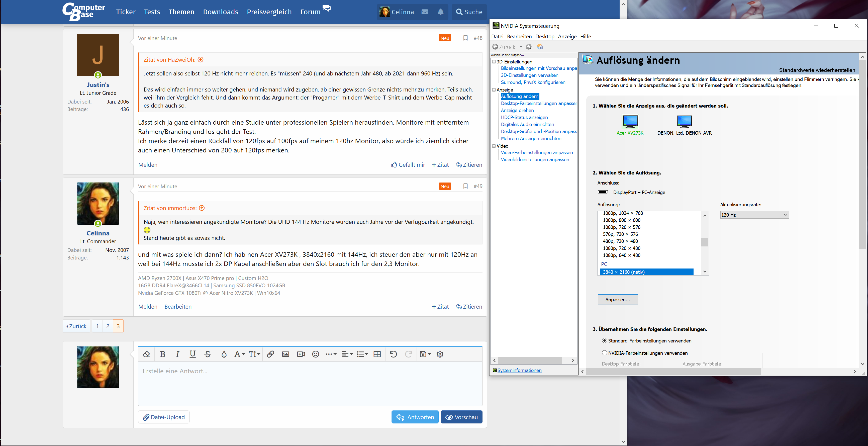868x446 pixels.
Task: Collapse the 3D-Einstellungen tree node
Action: (494, 62)
